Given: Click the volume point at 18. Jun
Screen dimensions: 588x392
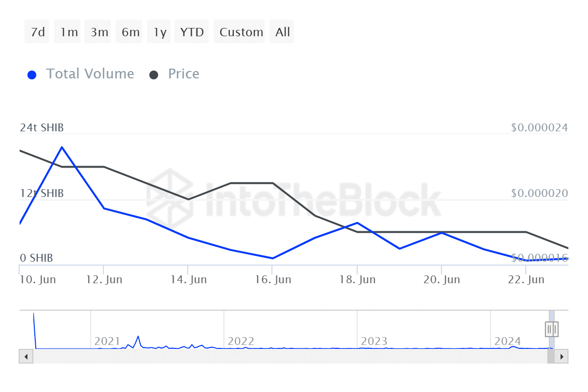Looking at the screenshot, I should [x=357, y=223].
